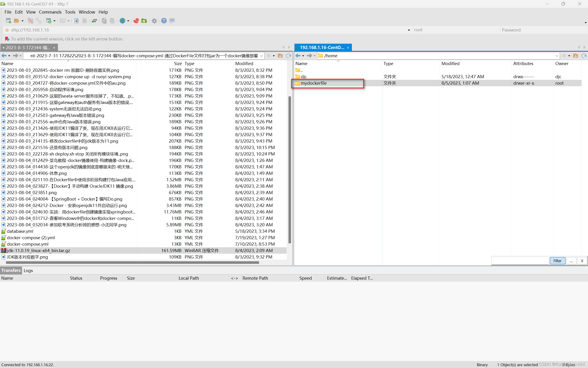Close the 2023-8-3 172344 local tab

click(x=54, y=48)
